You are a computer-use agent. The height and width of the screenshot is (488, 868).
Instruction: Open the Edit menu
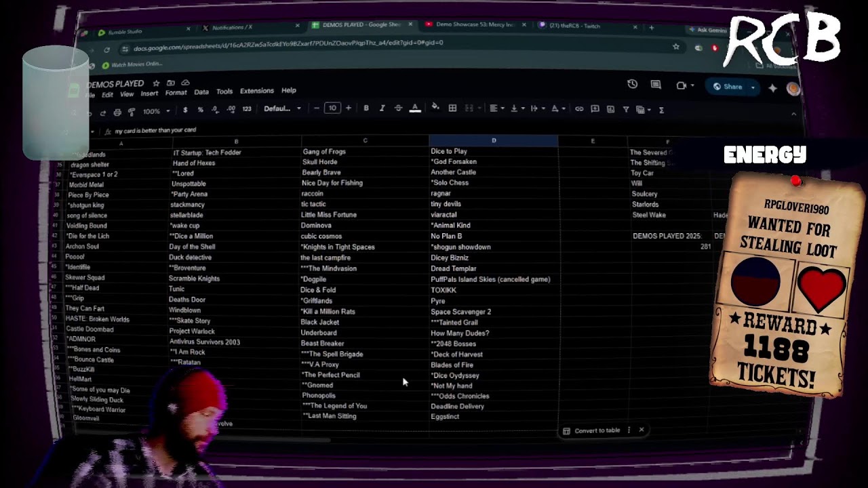[x=107, y=95]
